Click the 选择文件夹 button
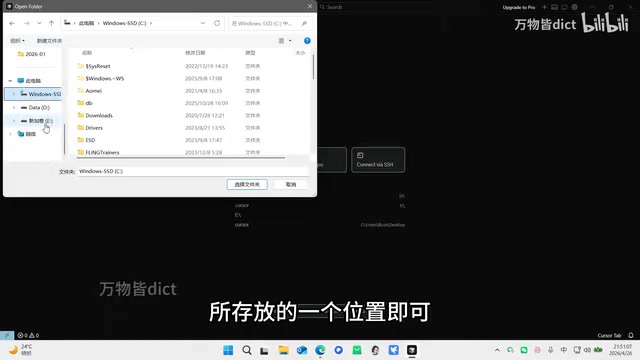Screen dimensions: 640x360 [247, 184]
